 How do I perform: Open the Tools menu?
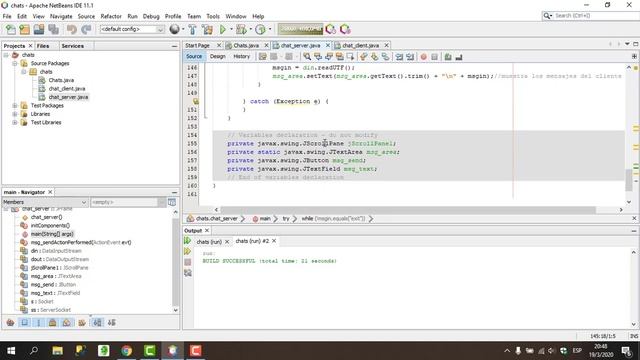click(213, 16)
